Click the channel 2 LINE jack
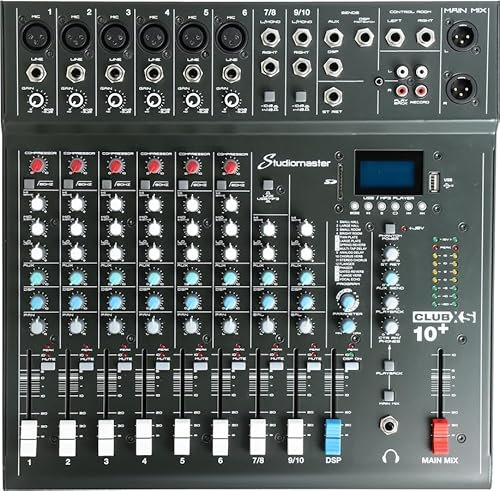 pyautogui.click(x=76, y=73)
